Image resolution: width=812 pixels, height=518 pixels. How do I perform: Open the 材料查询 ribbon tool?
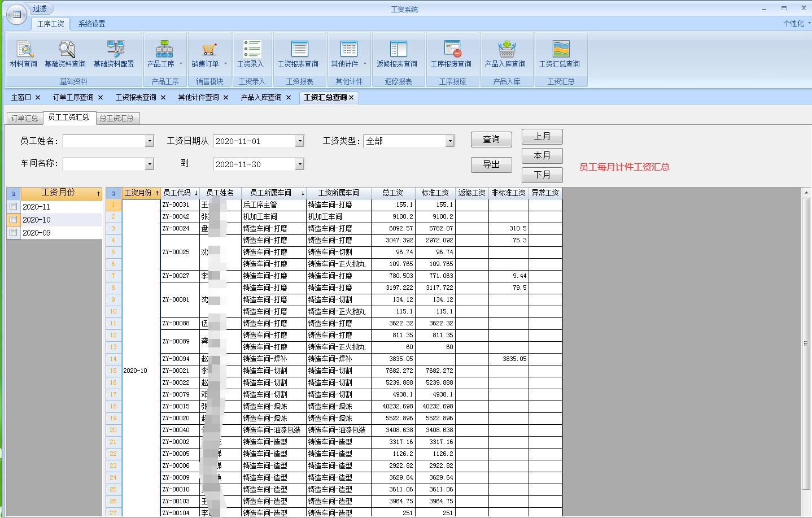(24, 54)
